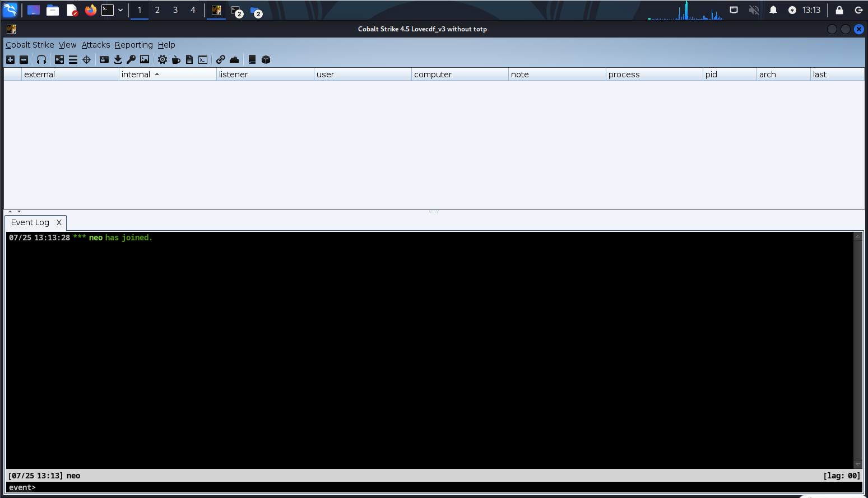Open the 13:13 clock panel
Image resolution: width=868 pixels, height=498 pixels.
pyautogui.click(x=811, y=10)
